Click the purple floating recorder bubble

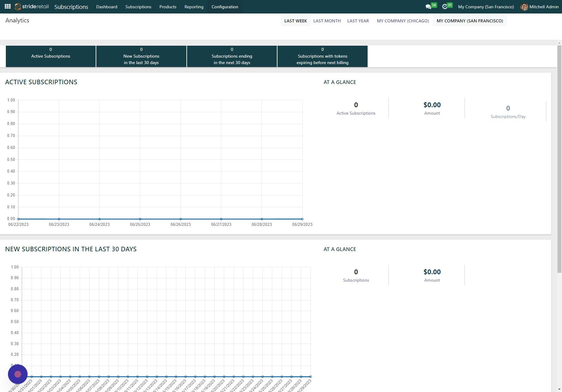18,374
